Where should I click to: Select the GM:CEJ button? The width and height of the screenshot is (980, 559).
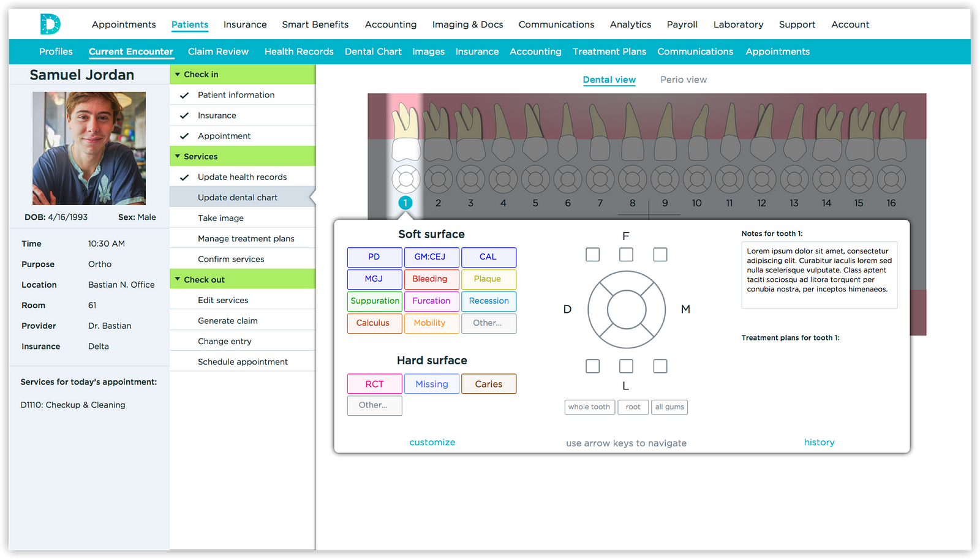[x=431, y=257]
